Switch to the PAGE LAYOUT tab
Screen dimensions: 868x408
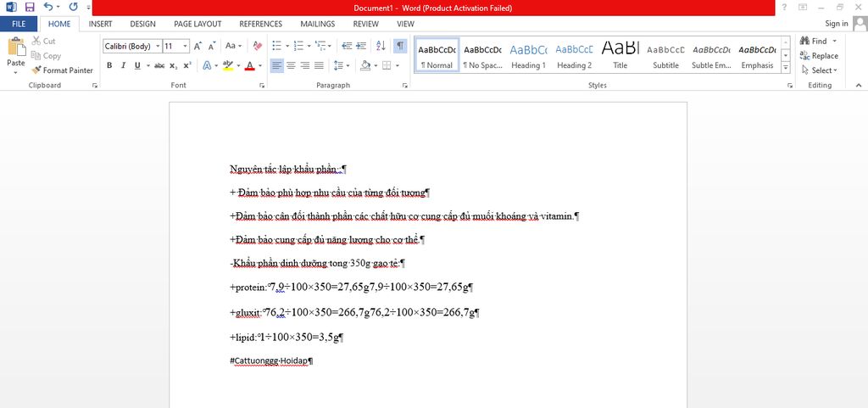pos(198,24)
